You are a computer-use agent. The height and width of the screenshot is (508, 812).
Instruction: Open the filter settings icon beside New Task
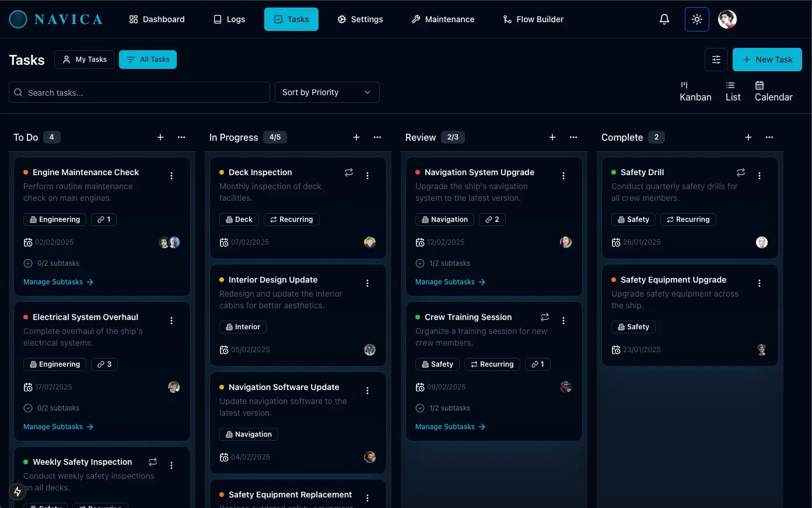point(716,59)
